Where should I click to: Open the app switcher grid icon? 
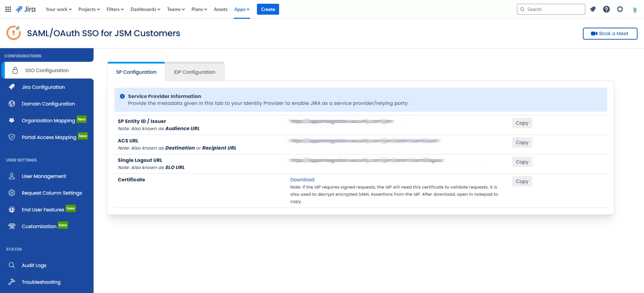(8, 9)
